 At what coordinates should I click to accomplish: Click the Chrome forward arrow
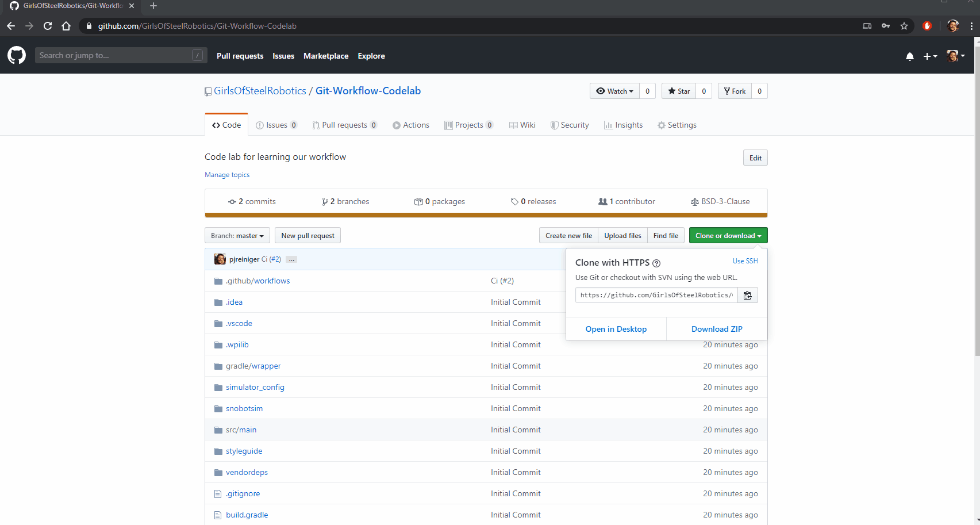(29, 26)
